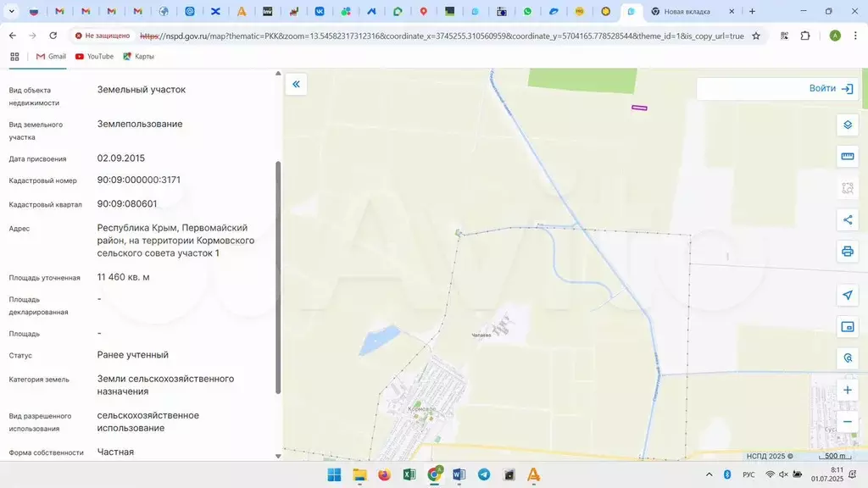Click the Кормовое village label on map

(422, 409)
